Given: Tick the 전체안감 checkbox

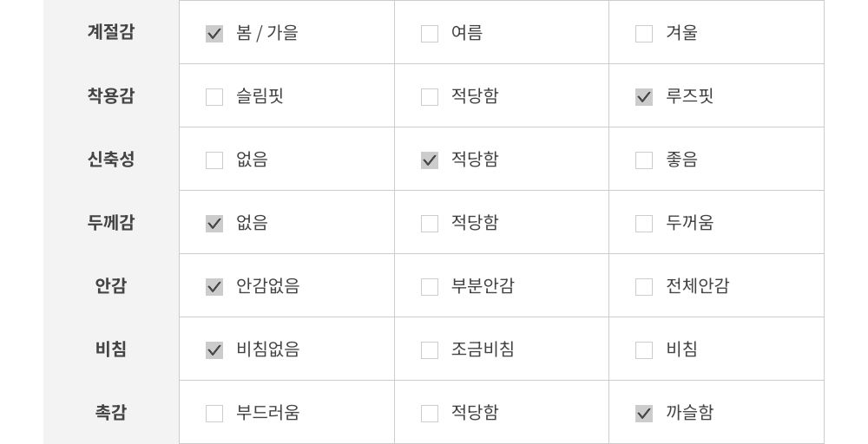Looking at the screenshot, I should (644, 287).
